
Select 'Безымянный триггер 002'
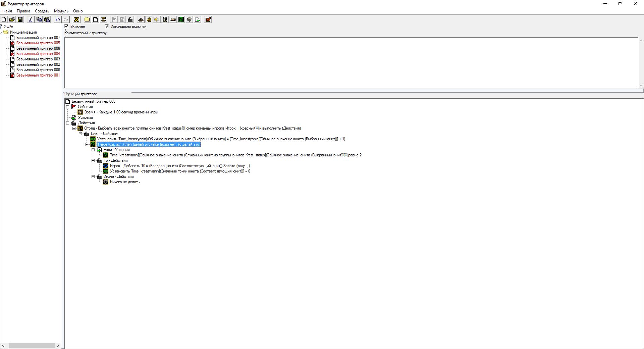click(38, 64)
